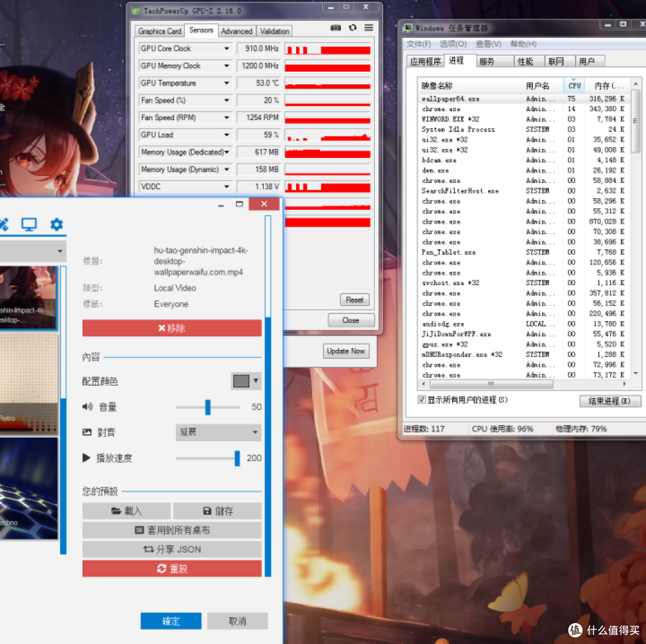The height and width of the screenshot is (644, 646).
Task: Switch to Task Manager 应用程序 tab
Action: tap(425, 62)
